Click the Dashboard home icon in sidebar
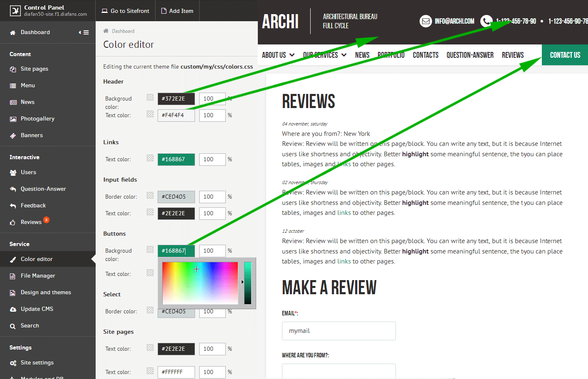The height and width of the screenshot is (379, 588). [13, 32]
